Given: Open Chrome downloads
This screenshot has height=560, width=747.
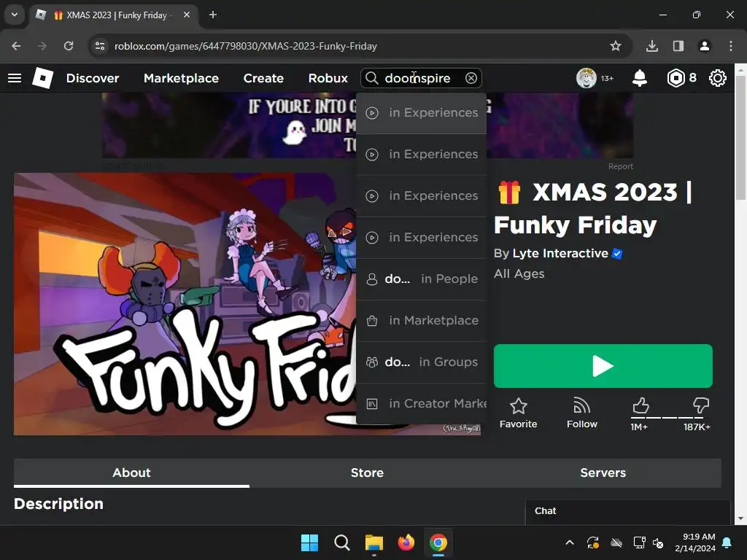Looking at the screenshot, I should tap(651, 46).
